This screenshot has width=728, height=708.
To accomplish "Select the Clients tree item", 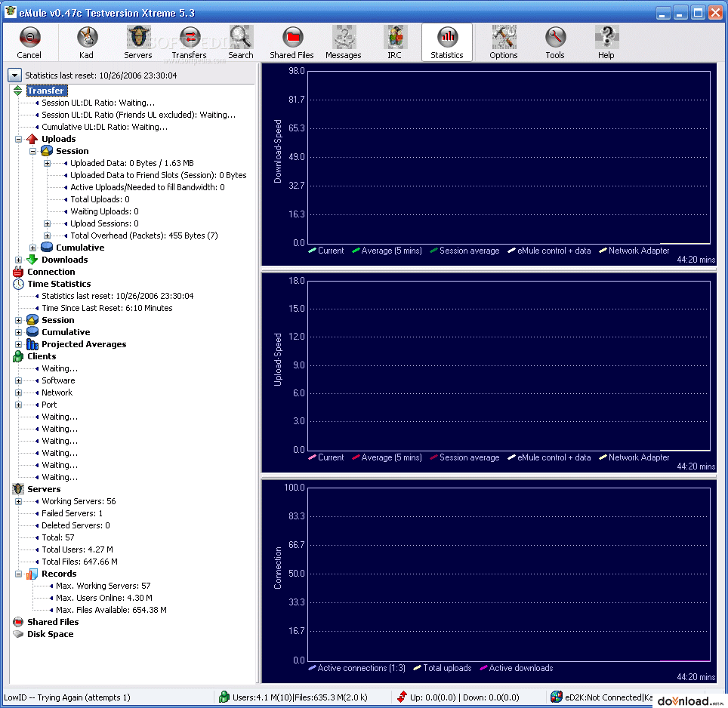I will [42, 356].
